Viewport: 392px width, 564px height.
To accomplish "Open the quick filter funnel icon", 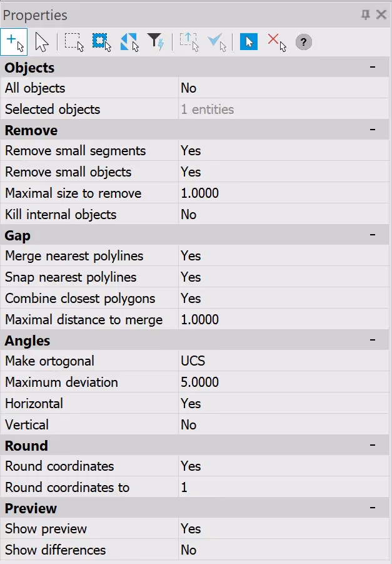I will 156,42.
